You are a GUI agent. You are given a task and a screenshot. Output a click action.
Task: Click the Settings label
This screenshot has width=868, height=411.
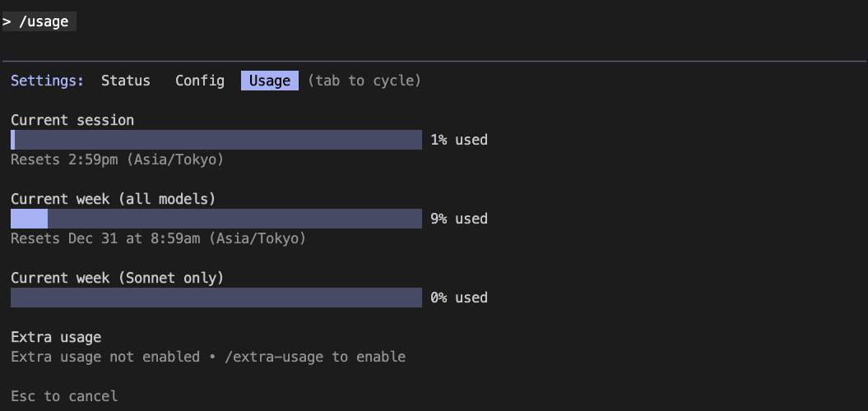pyautogui.click(x=47, y=81)
